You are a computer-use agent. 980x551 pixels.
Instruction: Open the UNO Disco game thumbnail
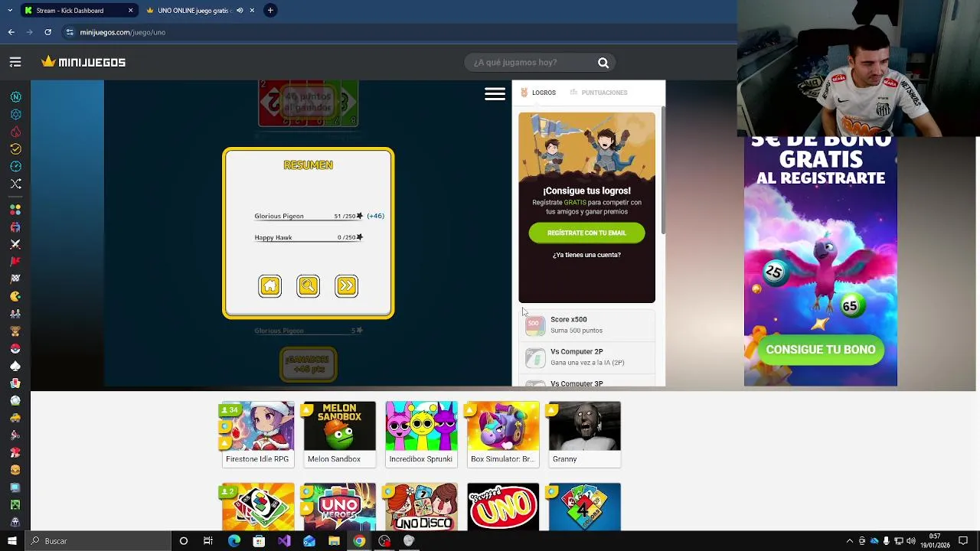421,506
